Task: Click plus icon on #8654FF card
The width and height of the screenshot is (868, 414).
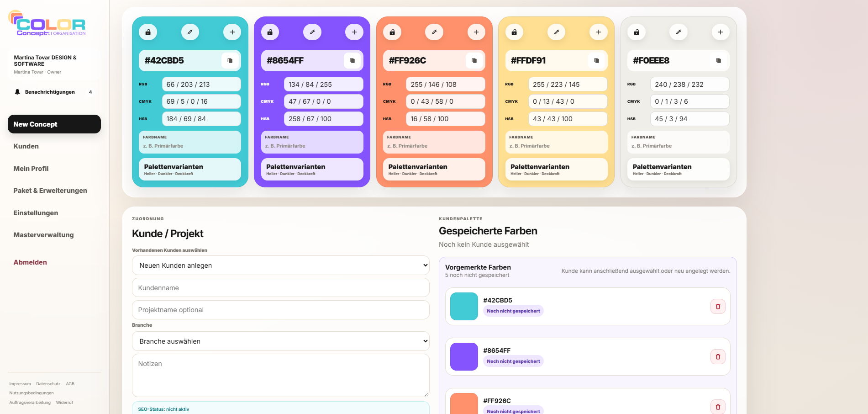Action: (x=354, y=32)
